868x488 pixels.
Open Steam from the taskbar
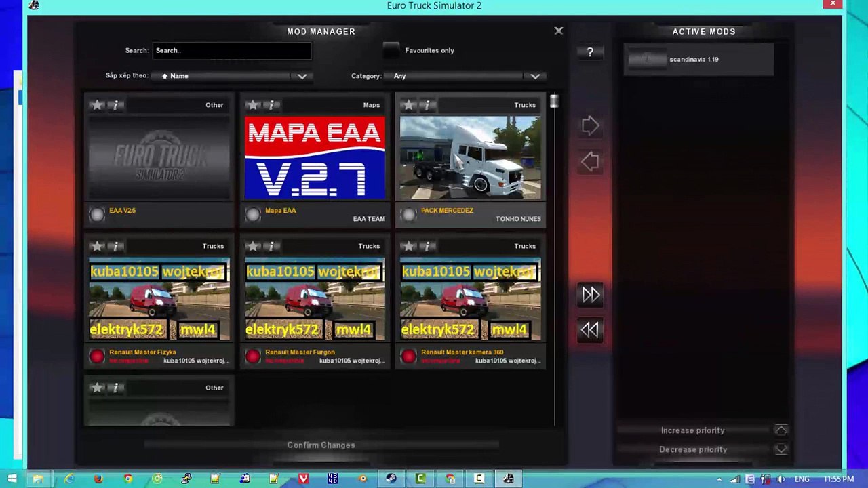pos(391,479)
